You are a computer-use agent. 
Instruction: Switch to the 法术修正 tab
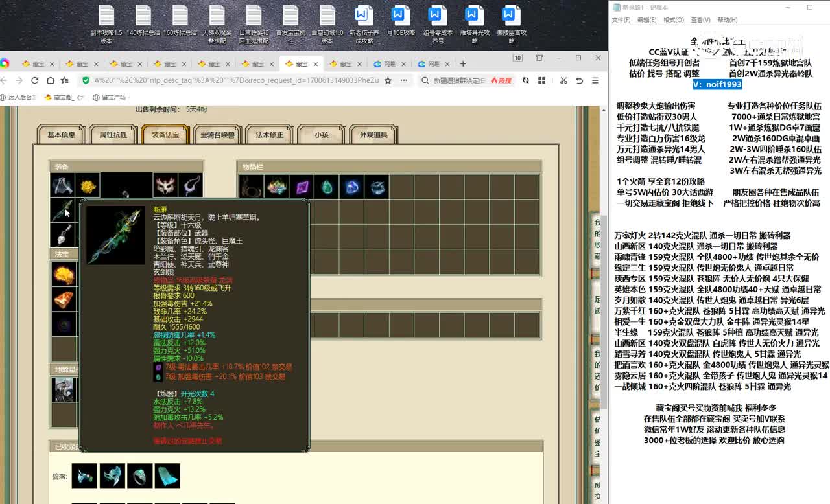269,135
